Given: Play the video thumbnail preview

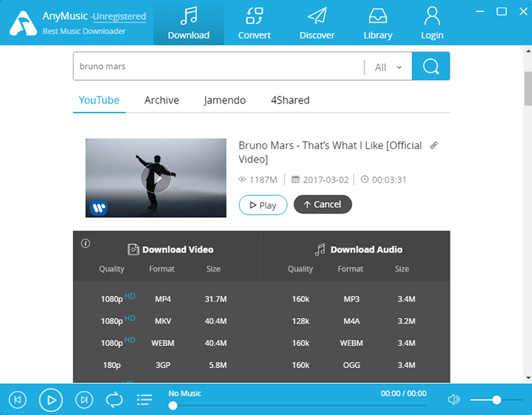Looking at the screenshot, I should (x=156, y=178).
